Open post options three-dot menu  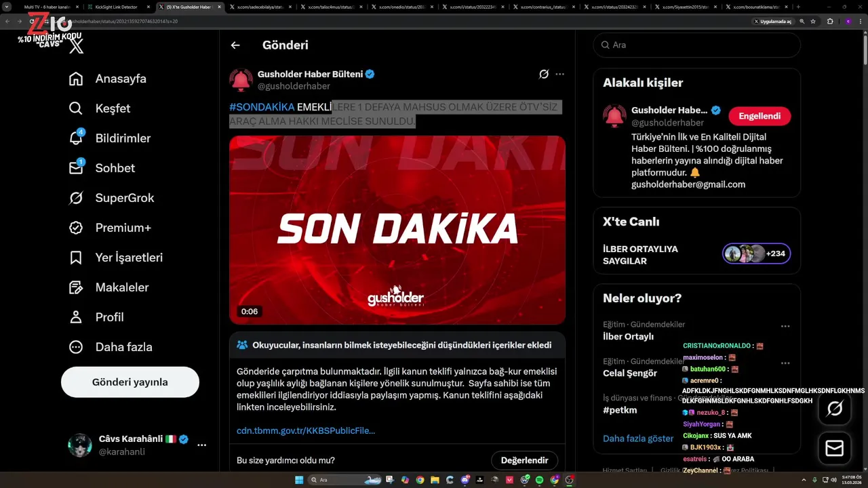tap(559, 75)
